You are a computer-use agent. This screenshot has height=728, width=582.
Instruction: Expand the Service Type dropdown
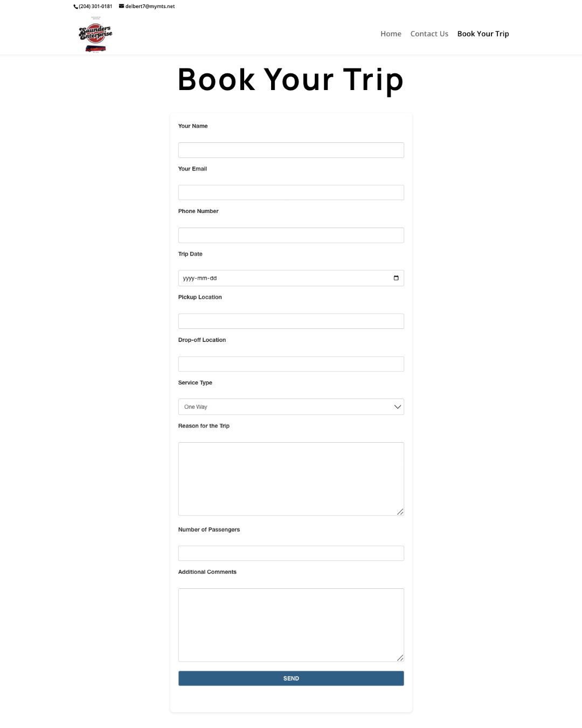pyautogui.click(x=291, y=407)
